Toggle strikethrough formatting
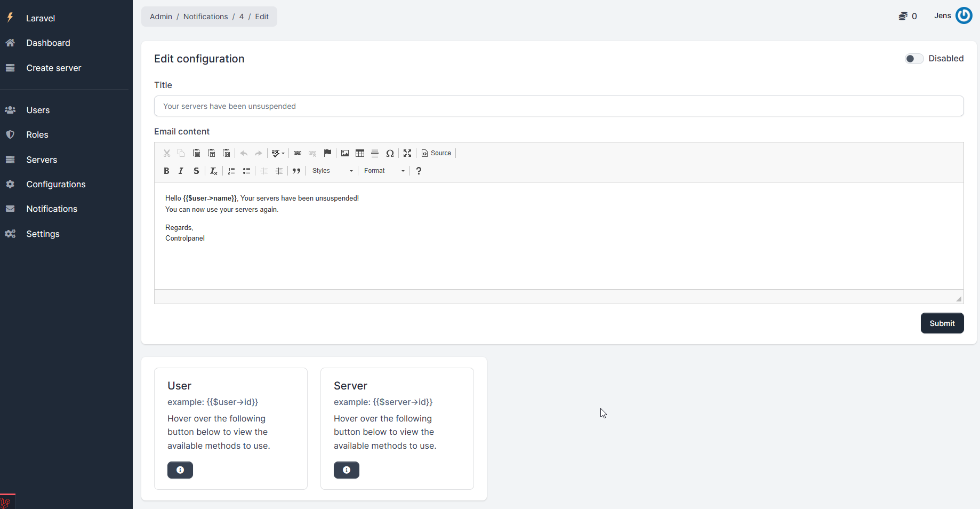 coord(196,171)
